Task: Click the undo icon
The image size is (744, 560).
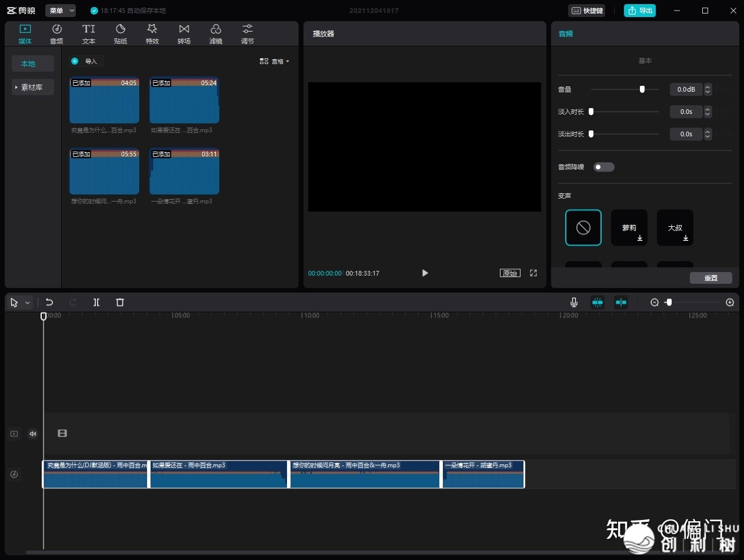Action: [49, 302]
